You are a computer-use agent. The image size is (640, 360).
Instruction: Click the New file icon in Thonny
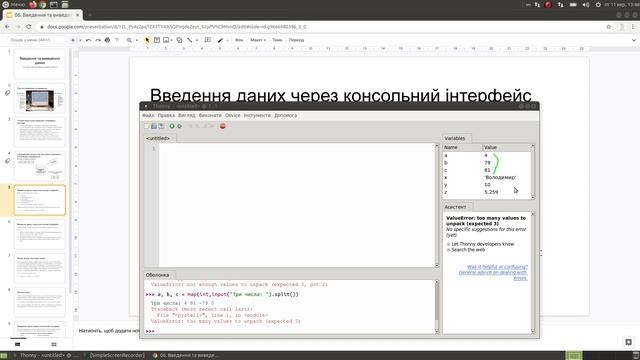[x=147, y=126]
